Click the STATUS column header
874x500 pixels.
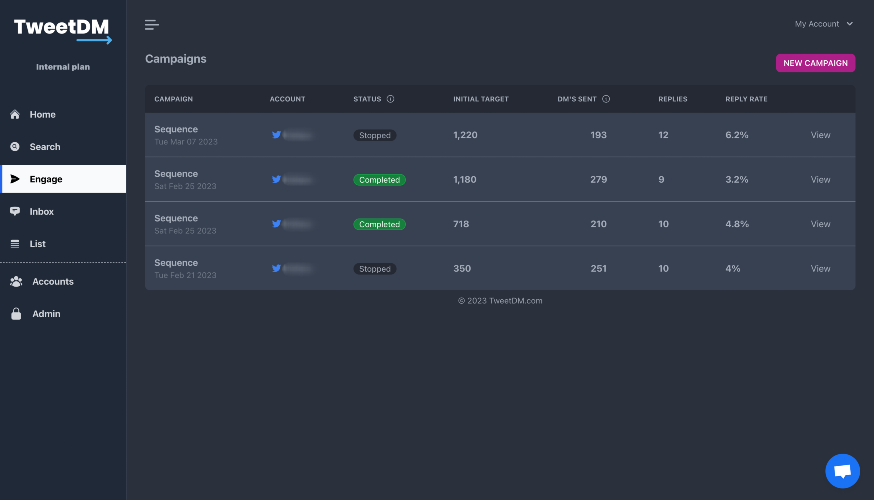pos(367,99)
